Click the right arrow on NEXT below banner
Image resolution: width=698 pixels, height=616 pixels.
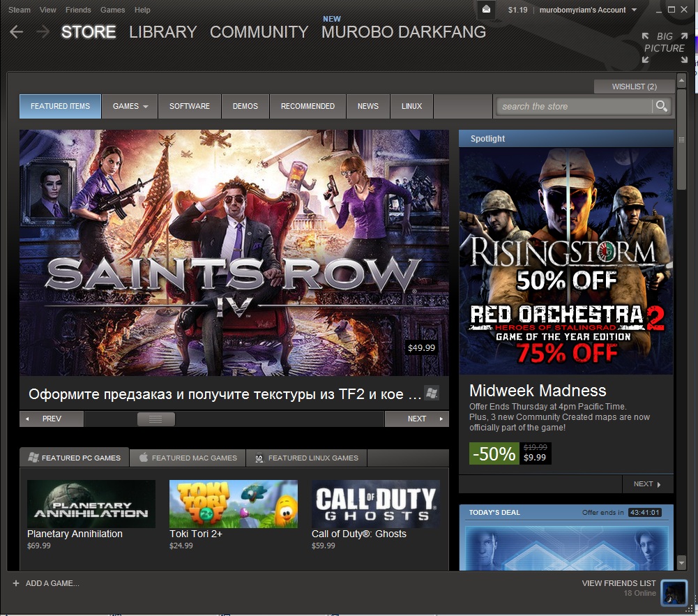point(441,419)
